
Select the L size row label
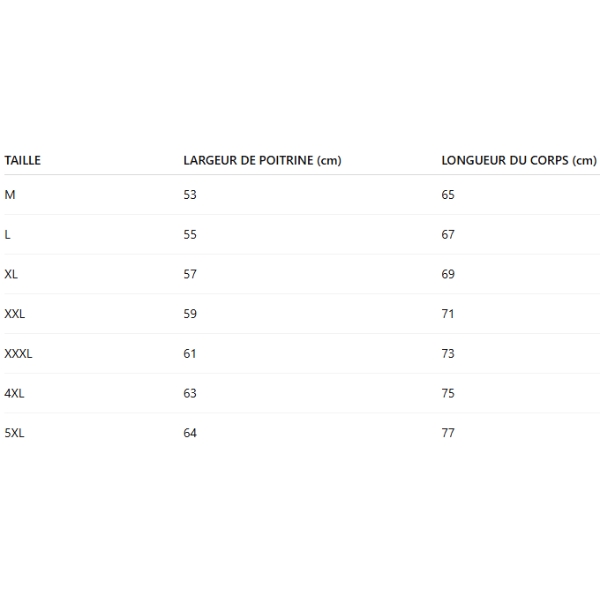pyautogui.click(x=8, y=235)
